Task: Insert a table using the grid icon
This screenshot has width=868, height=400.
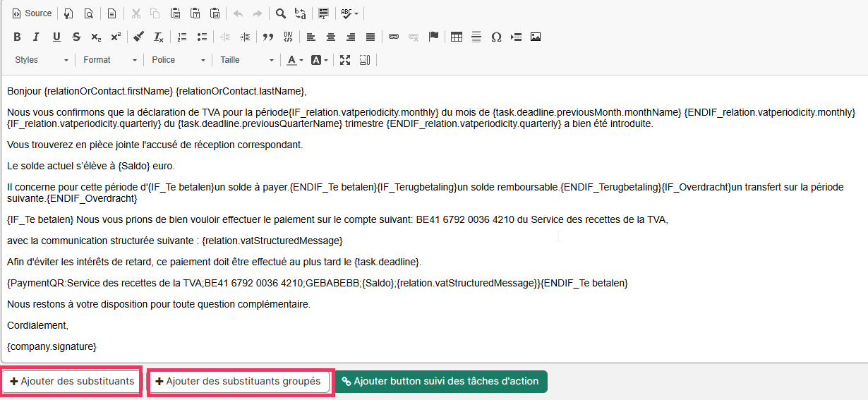Action: tap(457, 37)
